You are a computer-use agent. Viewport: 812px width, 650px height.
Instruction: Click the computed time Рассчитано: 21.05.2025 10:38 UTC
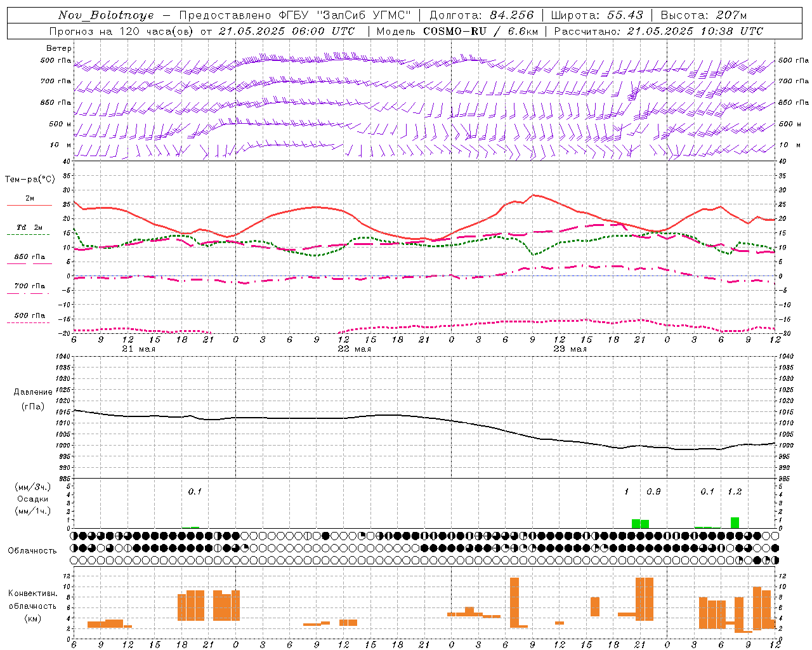pos(658,31)
